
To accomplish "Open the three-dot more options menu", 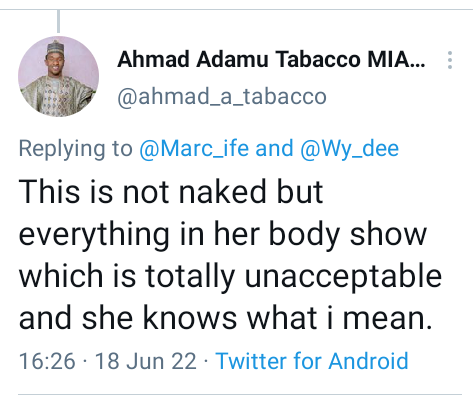I will coord(450,60).
